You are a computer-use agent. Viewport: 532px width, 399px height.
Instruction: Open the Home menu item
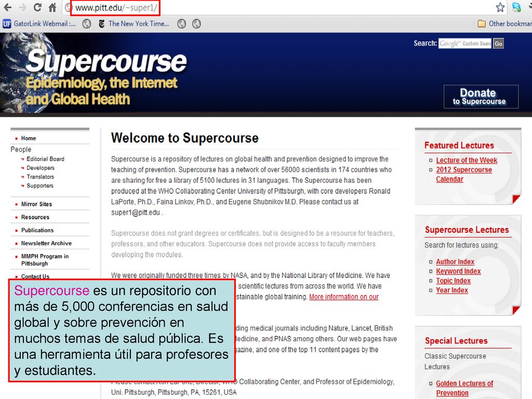(x=29, y=138)
